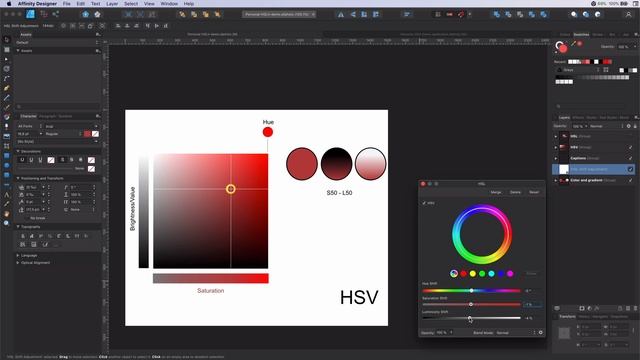This screenshot has height=360, width=640.
Task: Open the Apple menu
Action: [x=9, y=4]
